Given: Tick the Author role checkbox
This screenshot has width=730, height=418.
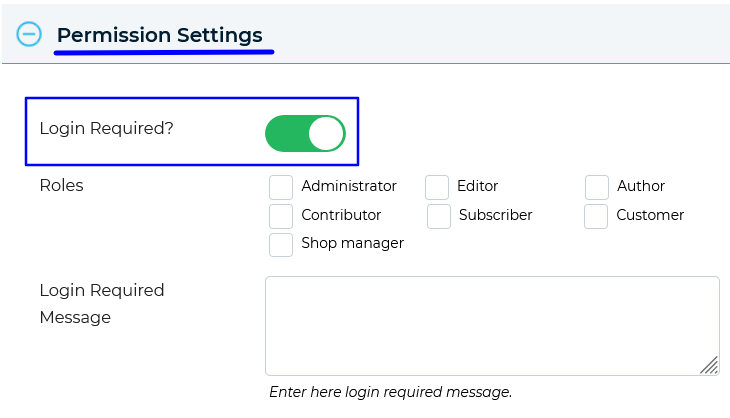Looking at the screenshot, I should (597, 187).
